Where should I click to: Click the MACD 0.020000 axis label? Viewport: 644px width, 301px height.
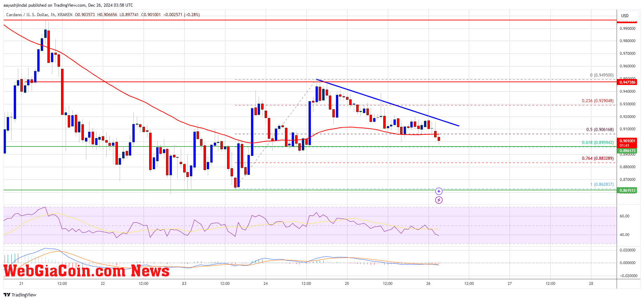pyautogui.click(x=628, y=250)
